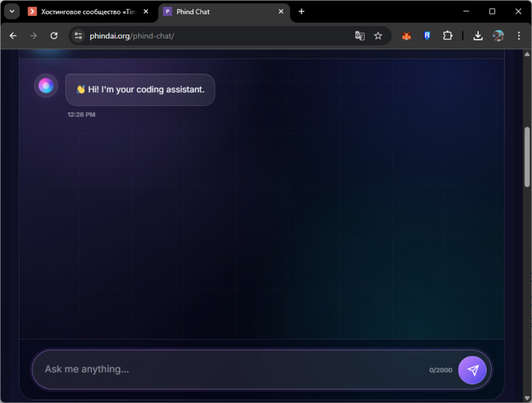Close the browser window
532x403 pixels.
pyautogui.click(x=518, y=11)
